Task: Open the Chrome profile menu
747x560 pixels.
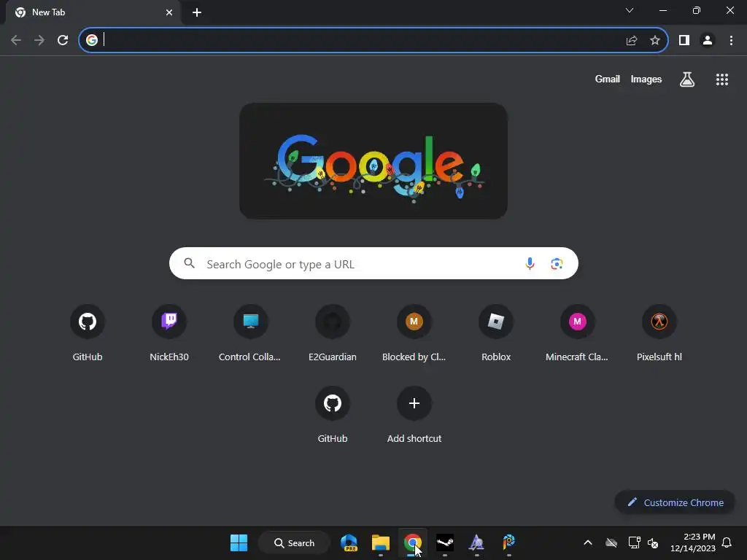Action: (x=708, y=40)
